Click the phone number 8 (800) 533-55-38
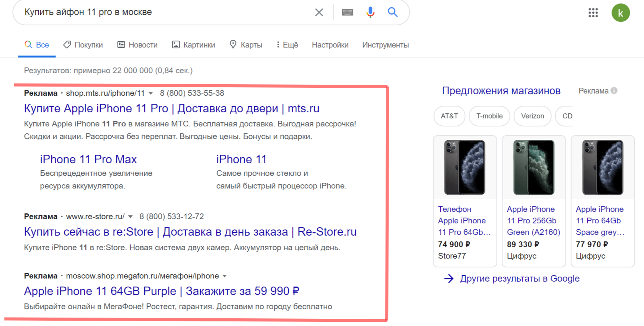This screenshot has width=644, height=326. click(192, 93)
